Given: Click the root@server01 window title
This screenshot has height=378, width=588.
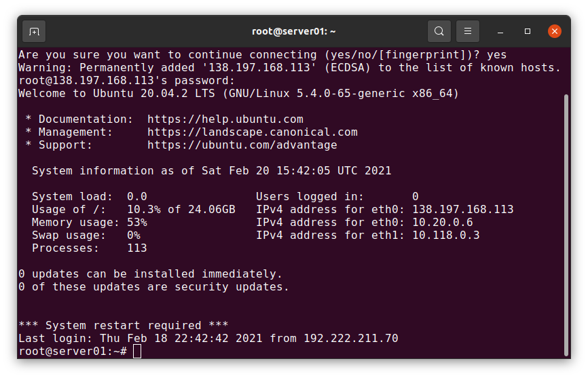Looking at the screenshot, I should click(x=293, y=31).
